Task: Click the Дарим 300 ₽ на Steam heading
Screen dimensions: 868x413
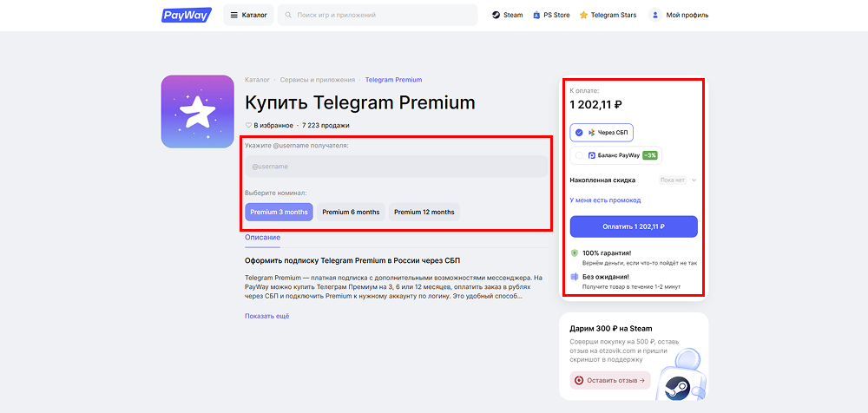Action: pyautogui.click(x=611, y=328)
